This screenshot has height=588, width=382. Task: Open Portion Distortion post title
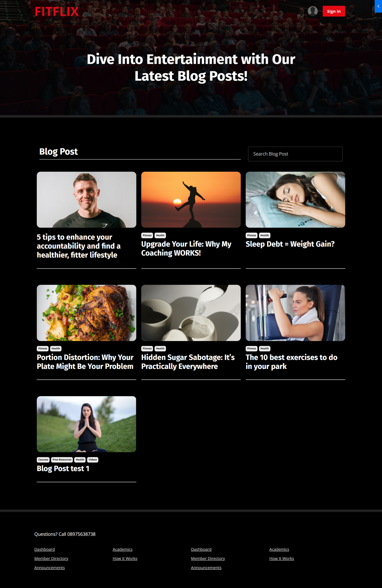[85, 362]
